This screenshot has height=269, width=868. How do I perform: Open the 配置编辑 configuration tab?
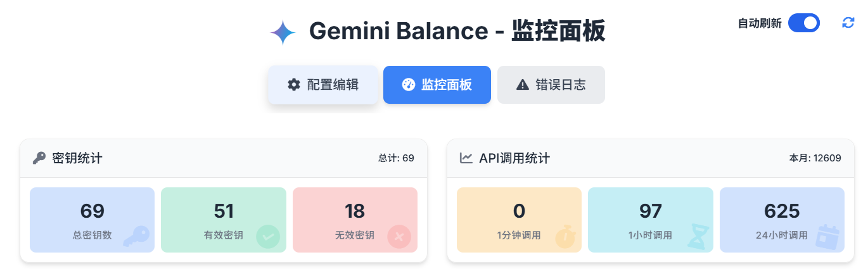pos(323,85)
